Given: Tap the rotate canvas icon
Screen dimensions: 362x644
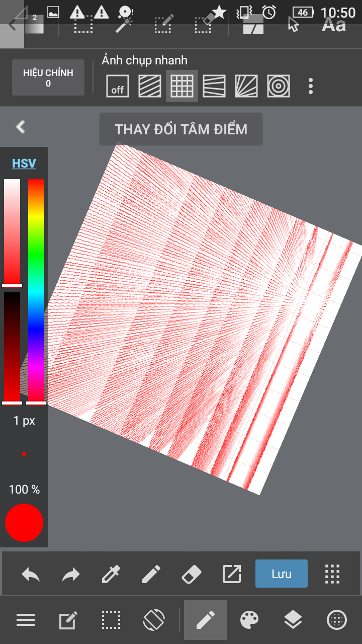Looking at the screenshot, I should pos(154,620).
